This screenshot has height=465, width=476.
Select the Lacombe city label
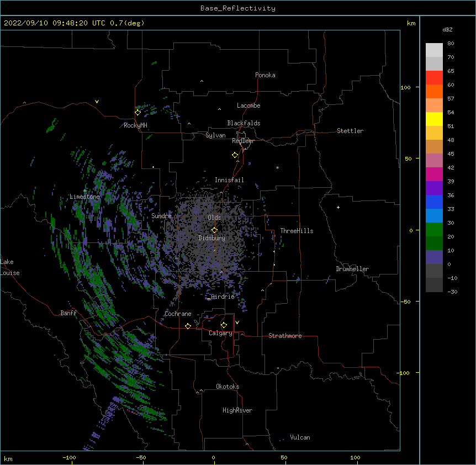pos(248,105)
